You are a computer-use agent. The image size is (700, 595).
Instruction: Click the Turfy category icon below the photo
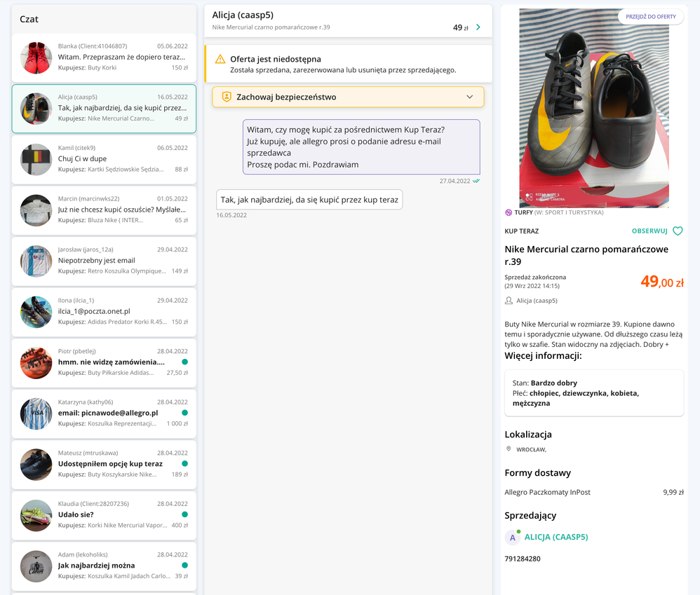(x=509, y=212)
